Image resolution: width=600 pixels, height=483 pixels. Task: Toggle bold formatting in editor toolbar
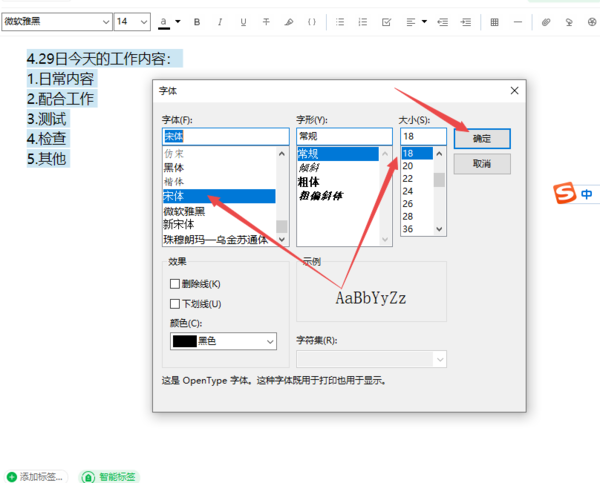click(197, 22)
